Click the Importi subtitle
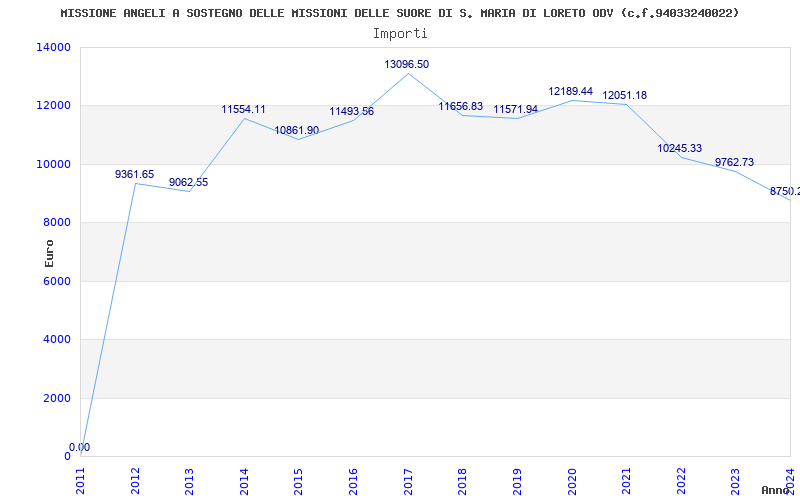 [x=400, y=34]
